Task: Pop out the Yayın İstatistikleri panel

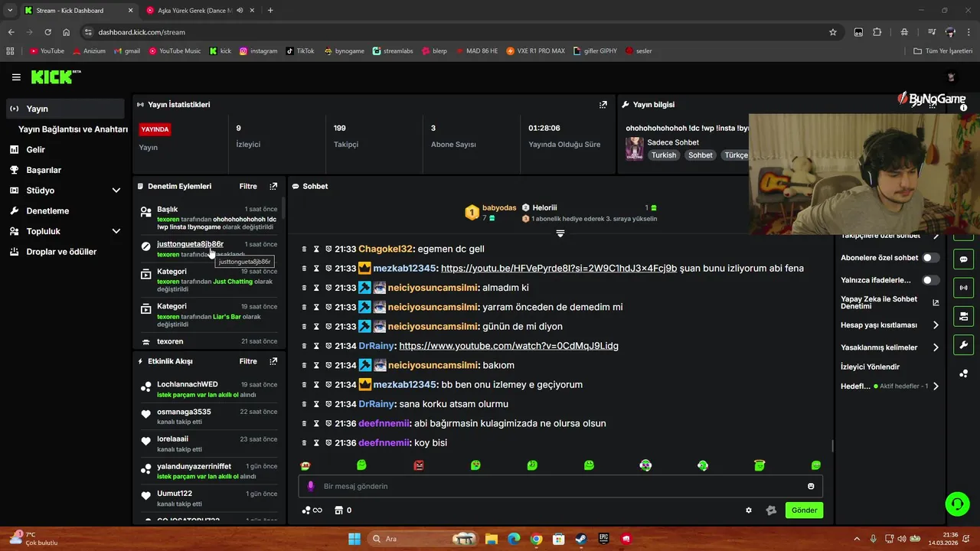Action: [x=603, y=105]
